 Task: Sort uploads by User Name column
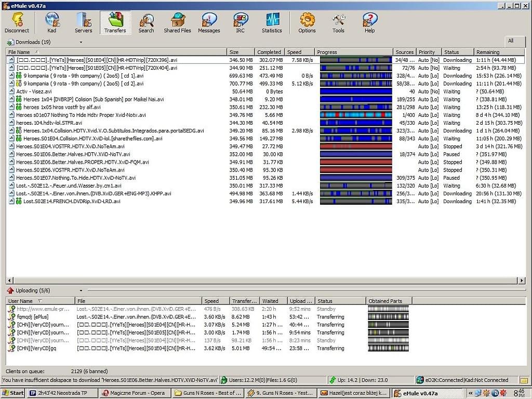pos(41,301)
